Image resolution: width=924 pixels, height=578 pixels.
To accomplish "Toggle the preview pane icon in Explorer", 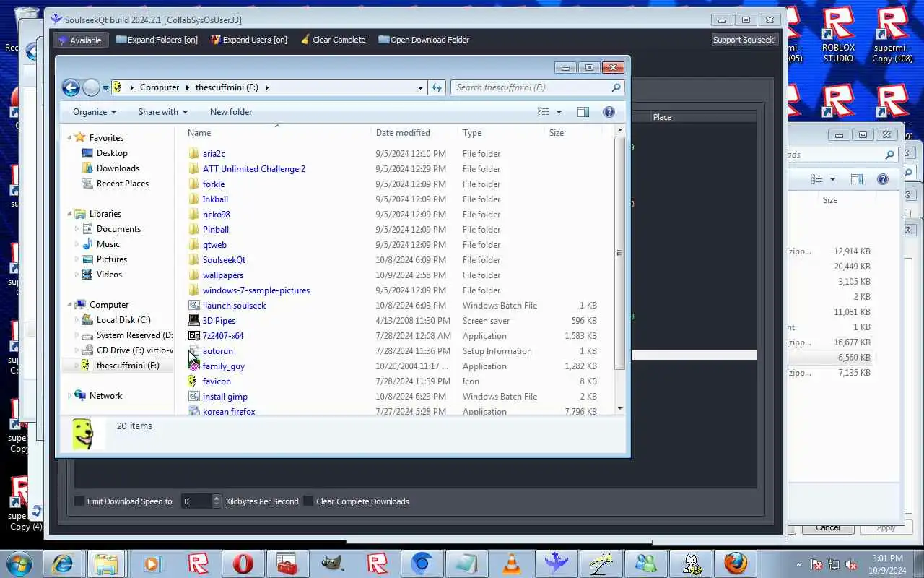I will (583, 112).
